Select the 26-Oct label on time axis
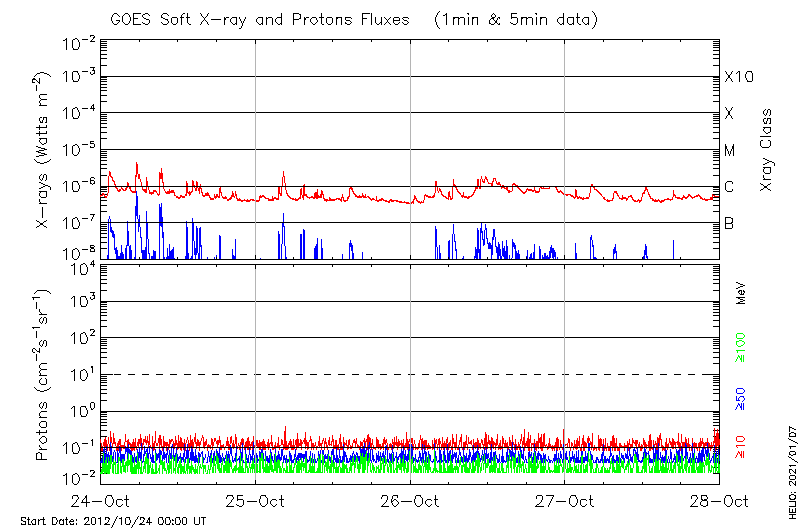This screenshot has height=530, width=800. point(410,500)
